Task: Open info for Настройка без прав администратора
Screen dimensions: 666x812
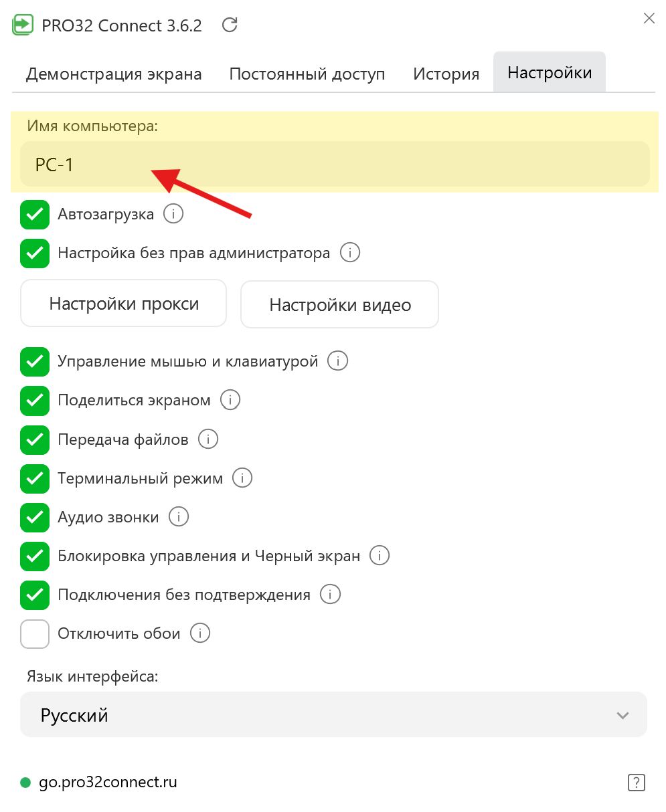Action: [x=350, y=253]
